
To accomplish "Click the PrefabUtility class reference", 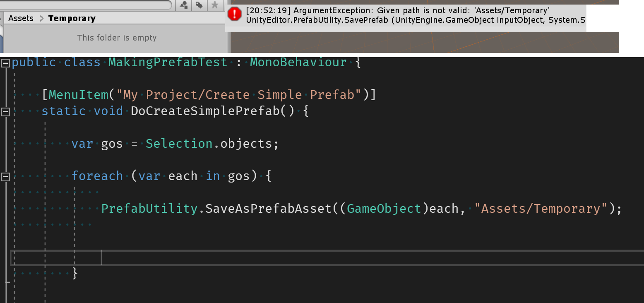I will click(149, 208).
